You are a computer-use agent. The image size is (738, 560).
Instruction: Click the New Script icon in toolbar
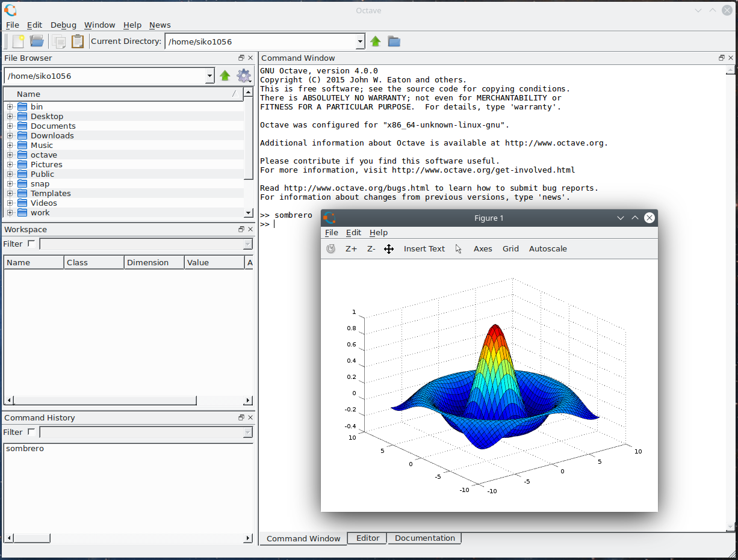[18, 42]
